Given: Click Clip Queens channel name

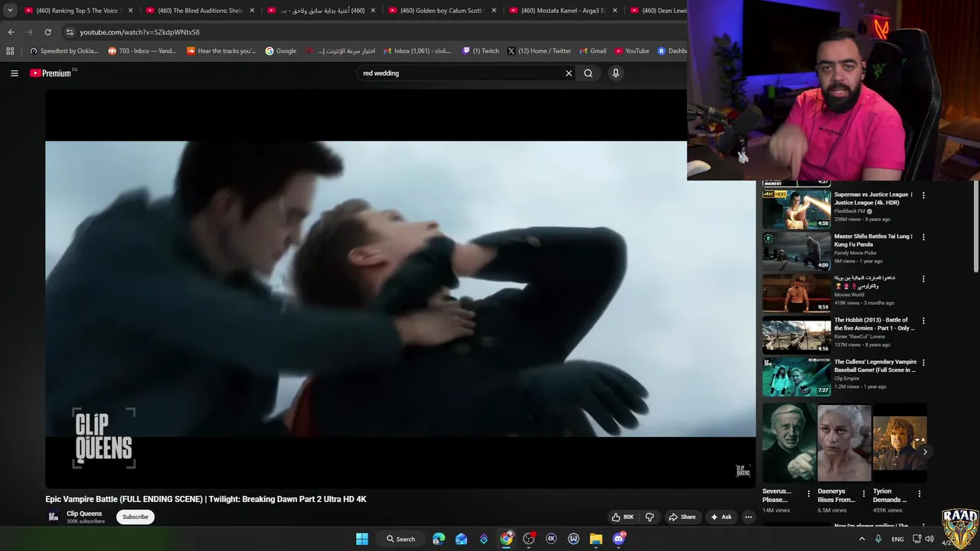Looking at the screenshot, I should point(84,514).
